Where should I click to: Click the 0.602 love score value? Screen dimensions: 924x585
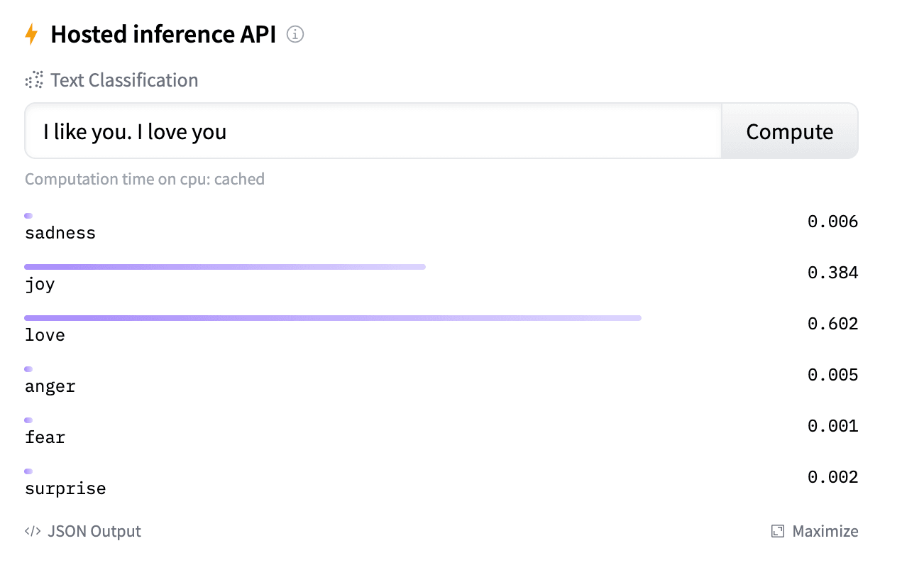tap(833, 324)
